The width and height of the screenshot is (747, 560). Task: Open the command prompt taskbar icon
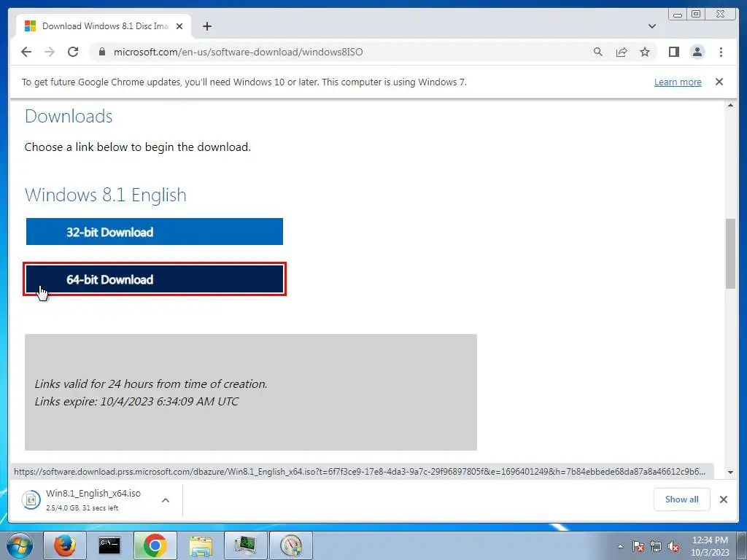109,545
